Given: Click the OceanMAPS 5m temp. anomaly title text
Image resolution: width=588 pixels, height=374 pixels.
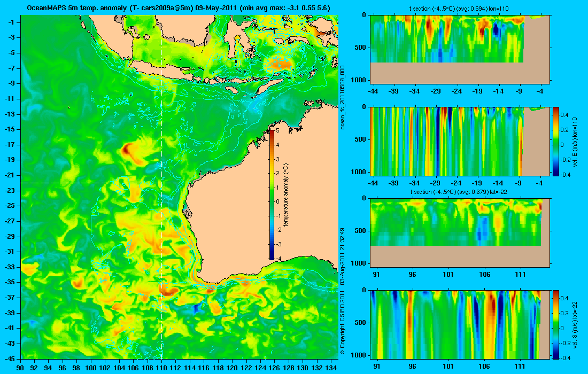Looking at the screenshot, I should click(x=179, y=8).
